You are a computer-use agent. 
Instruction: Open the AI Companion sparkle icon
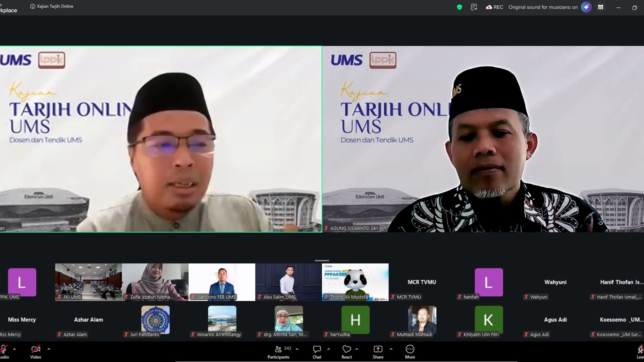point(586,7)
